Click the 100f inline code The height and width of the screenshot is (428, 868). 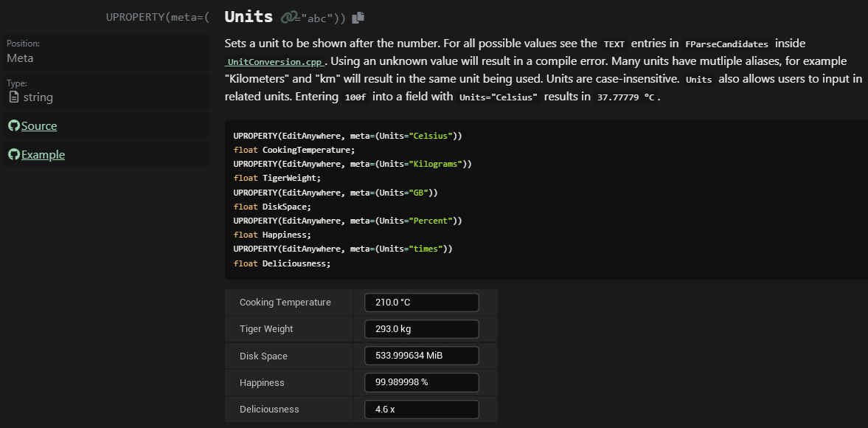point(355,97)
